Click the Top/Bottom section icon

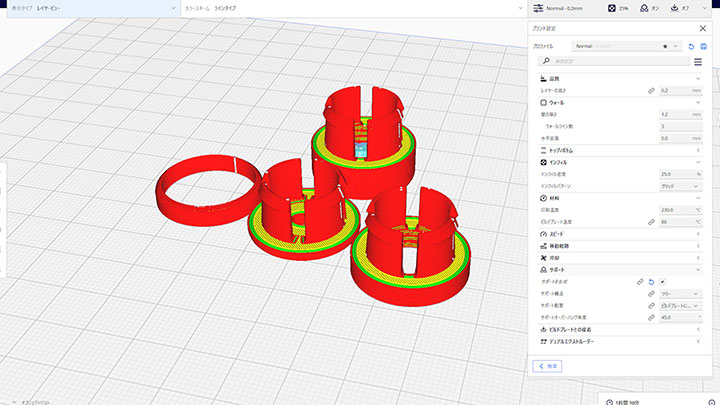tap(544, 150)
